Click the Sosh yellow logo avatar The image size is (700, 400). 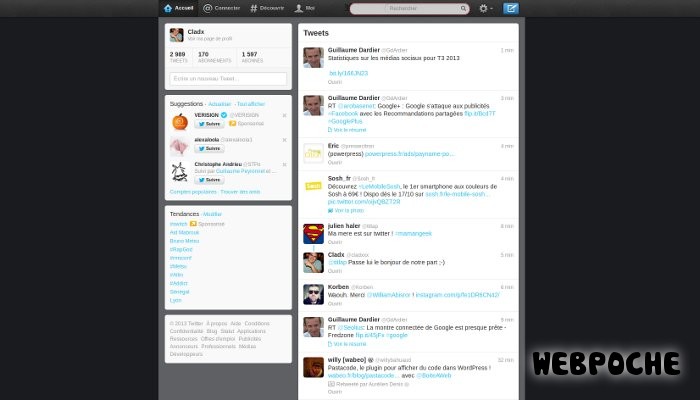coord(313,186)
